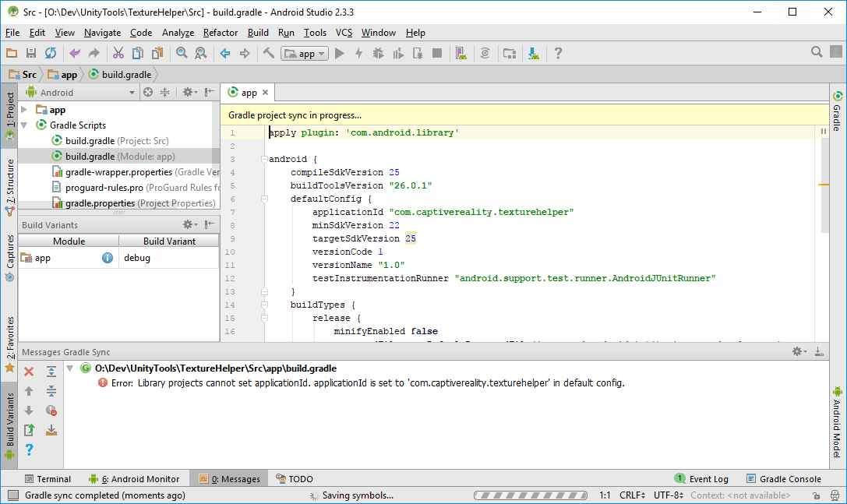The height and width of the screenshot is (504, 847).
Task: Open Project Structure from the toolbar
Action: pos(510,53)
